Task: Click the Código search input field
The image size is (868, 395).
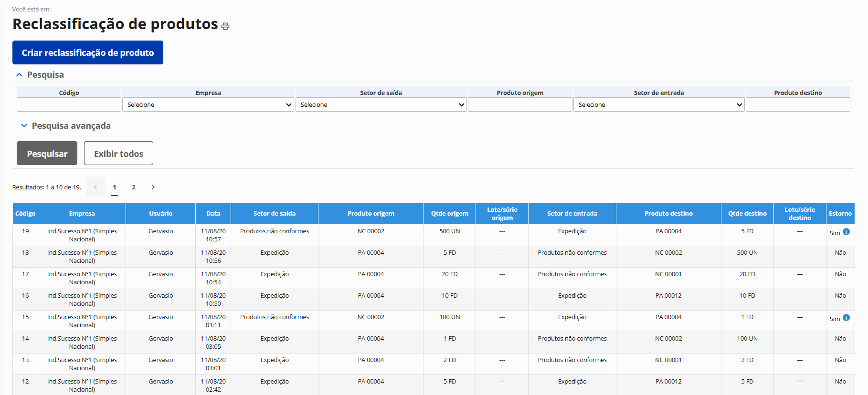Action: click(69, 105)
